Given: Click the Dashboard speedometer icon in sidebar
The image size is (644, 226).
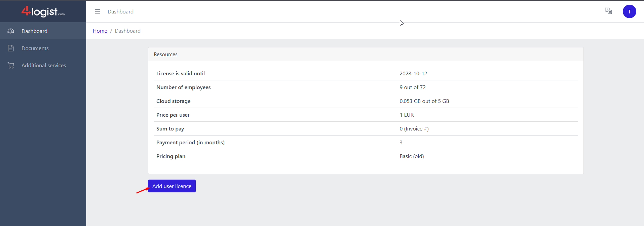Looking at the screenshot, I should tap(11, 31).
